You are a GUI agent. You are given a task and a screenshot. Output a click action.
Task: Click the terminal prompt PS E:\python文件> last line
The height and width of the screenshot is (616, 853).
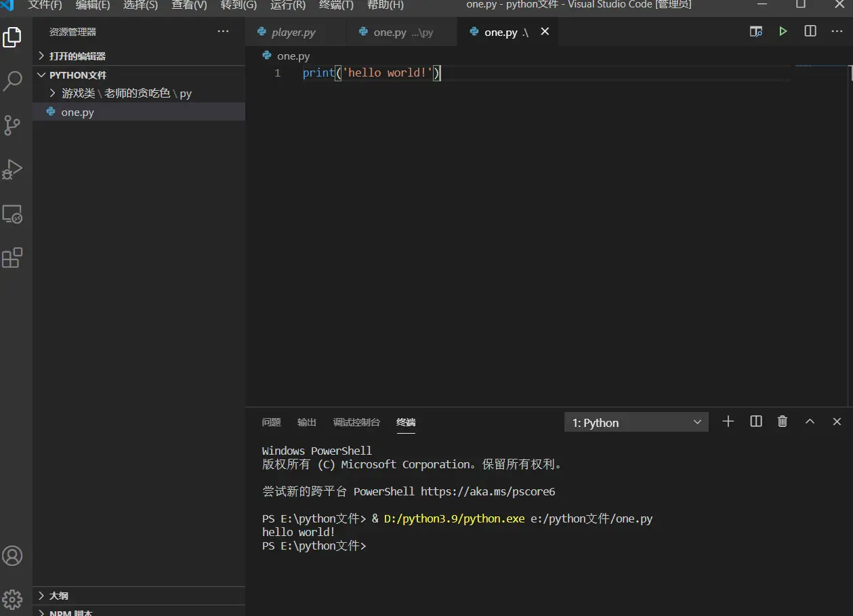pos(314,546)
